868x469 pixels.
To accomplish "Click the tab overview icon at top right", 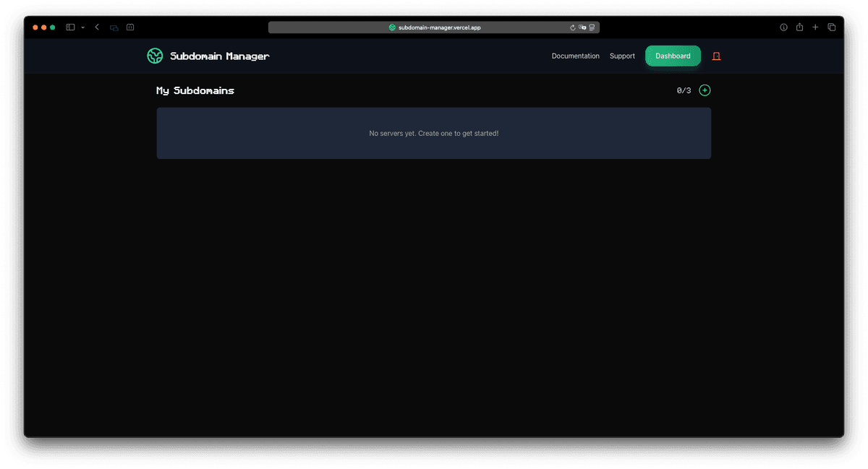I will point(832,27).
